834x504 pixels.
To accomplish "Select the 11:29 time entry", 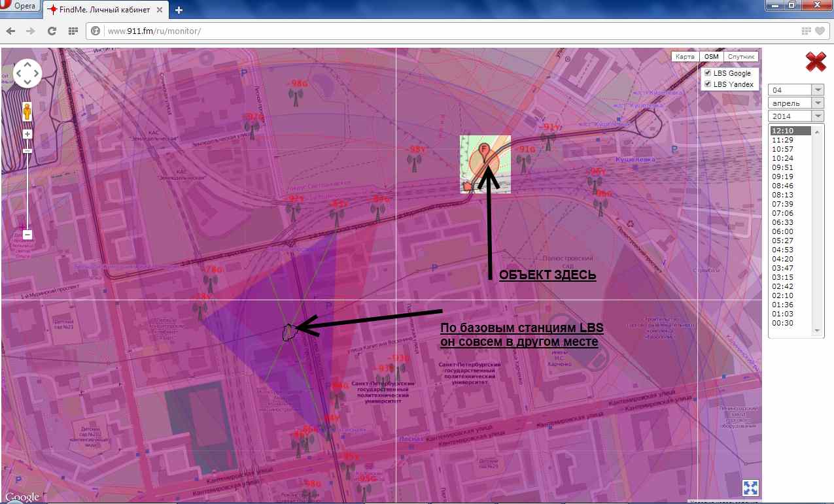I will (782, 140).
